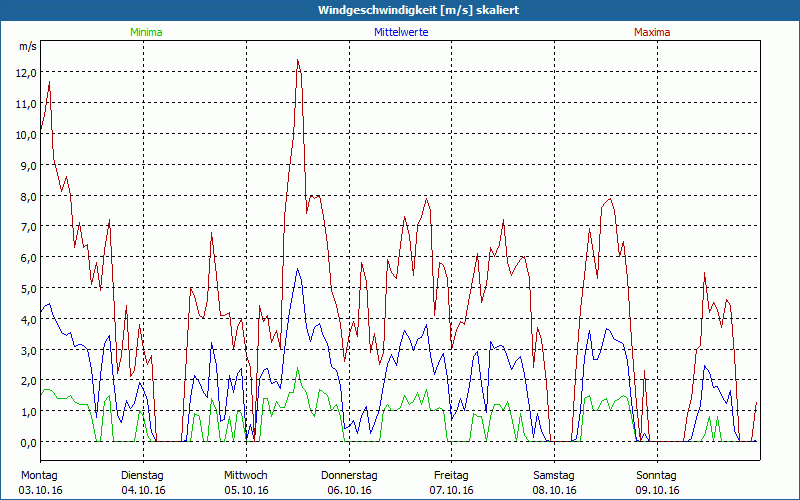
Task: Click the 9,0 y-axis value
Action: (x=29, y=165)
